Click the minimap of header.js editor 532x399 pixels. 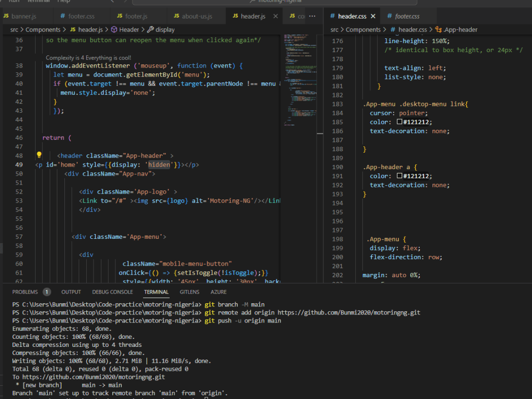300,80
